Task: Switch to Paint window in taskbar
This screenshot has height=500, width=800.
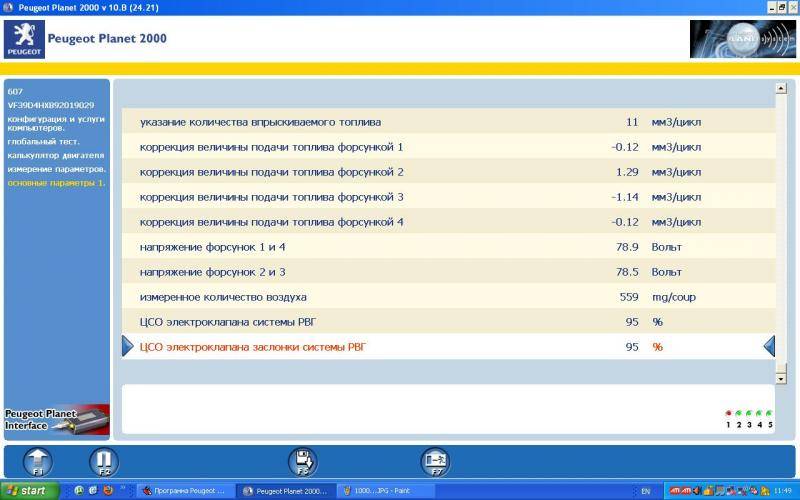Action: point(380,491)
